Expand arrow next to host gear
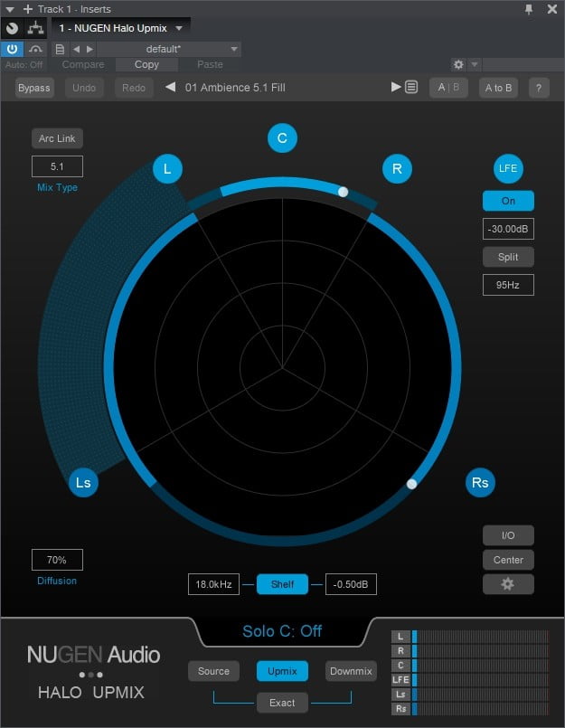Viewport: 565px width, 728px height. pos(475,64)
